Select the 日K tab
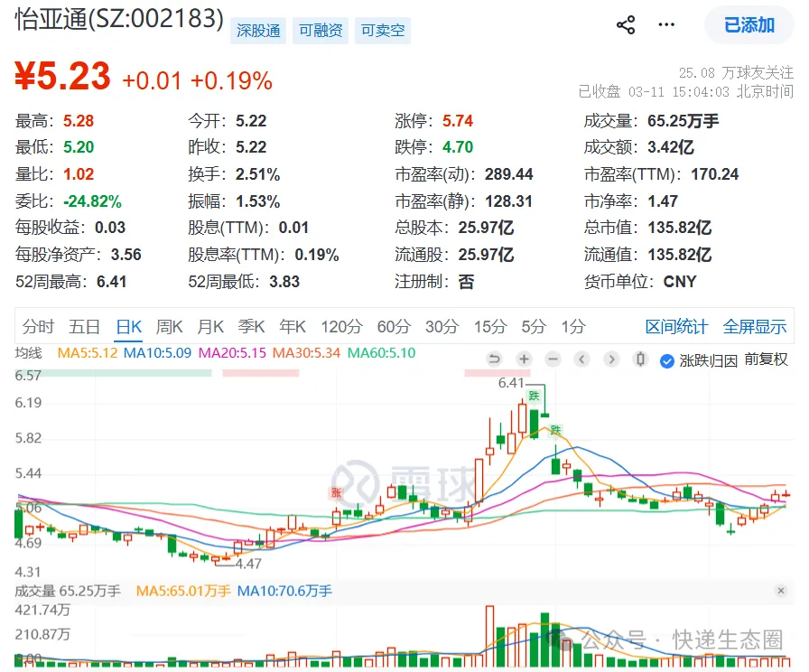Screen dimensions: 809x672 [128, 327]
